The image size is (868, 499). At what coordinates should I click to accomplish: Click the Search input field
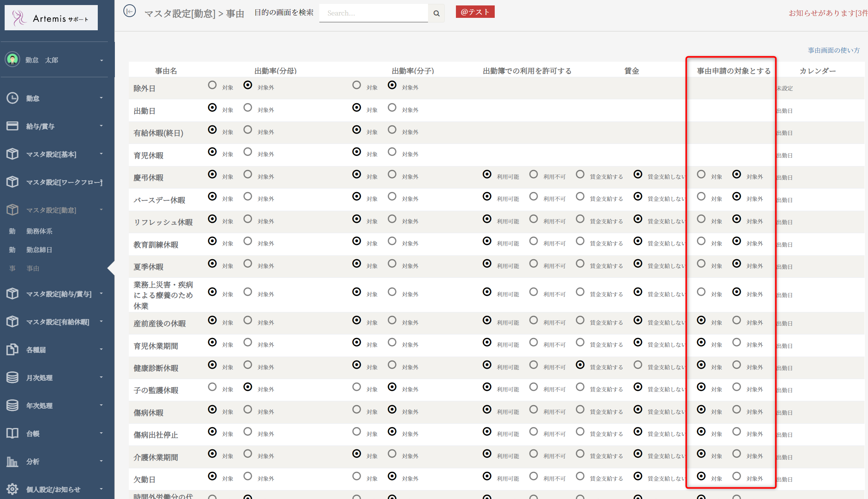coord(373,13)
